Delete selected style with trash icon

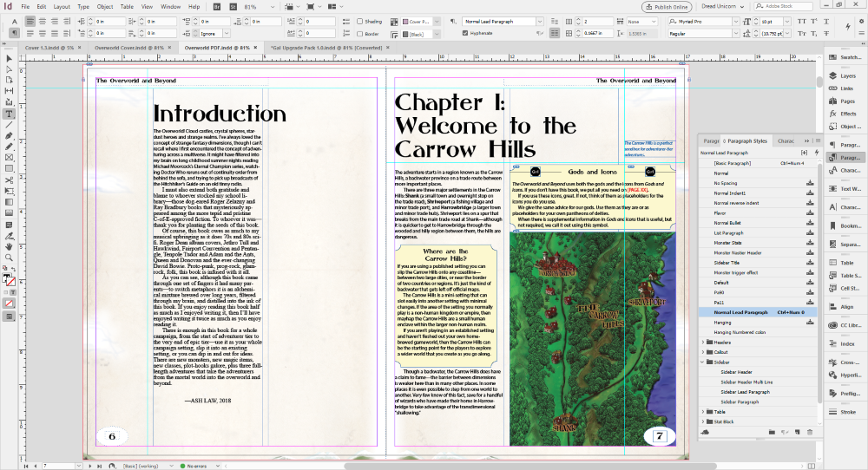(810, 432)
